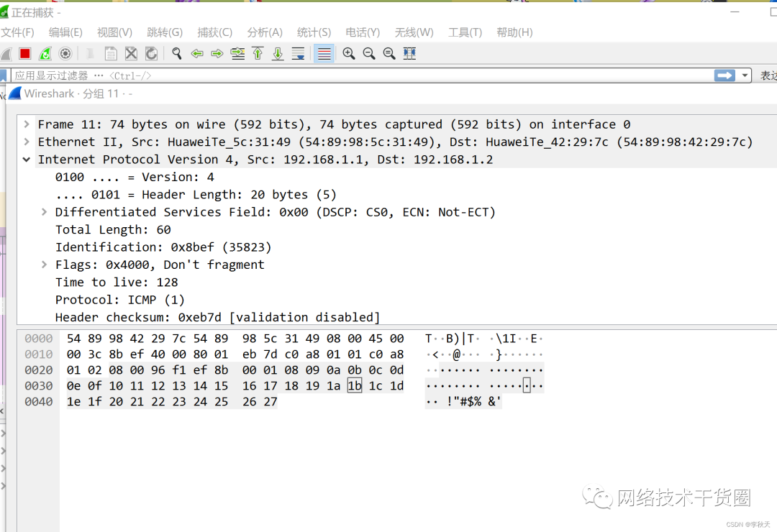Click hex offset 0030 row label

[x=39, y=386]
